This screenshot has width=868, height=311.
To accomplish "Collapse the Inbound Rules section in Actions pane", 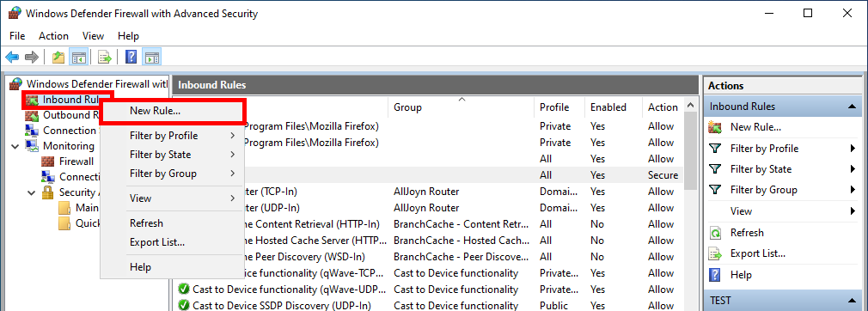I will pos(851,107).
